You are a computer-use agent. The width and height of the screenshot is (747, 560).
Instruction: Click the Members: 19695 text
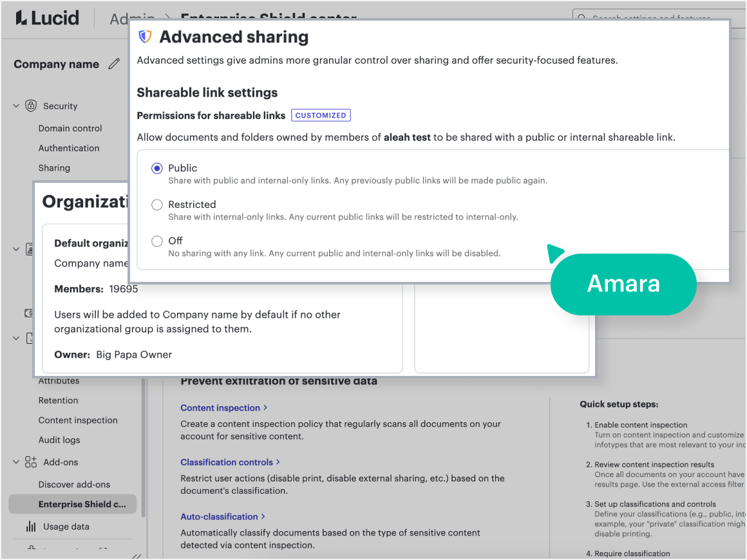(x=96, y=288)
